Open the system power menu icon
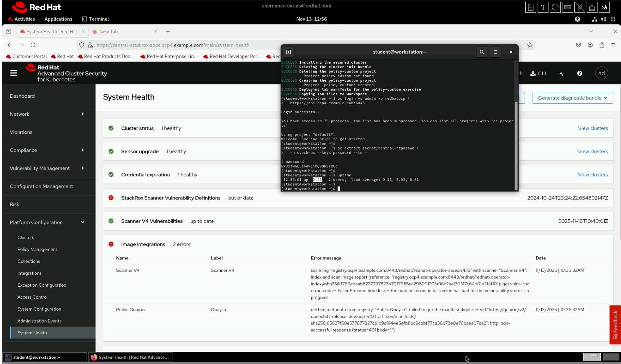Image resolution: width=621 pixels, height=364 pixels. 613,19
